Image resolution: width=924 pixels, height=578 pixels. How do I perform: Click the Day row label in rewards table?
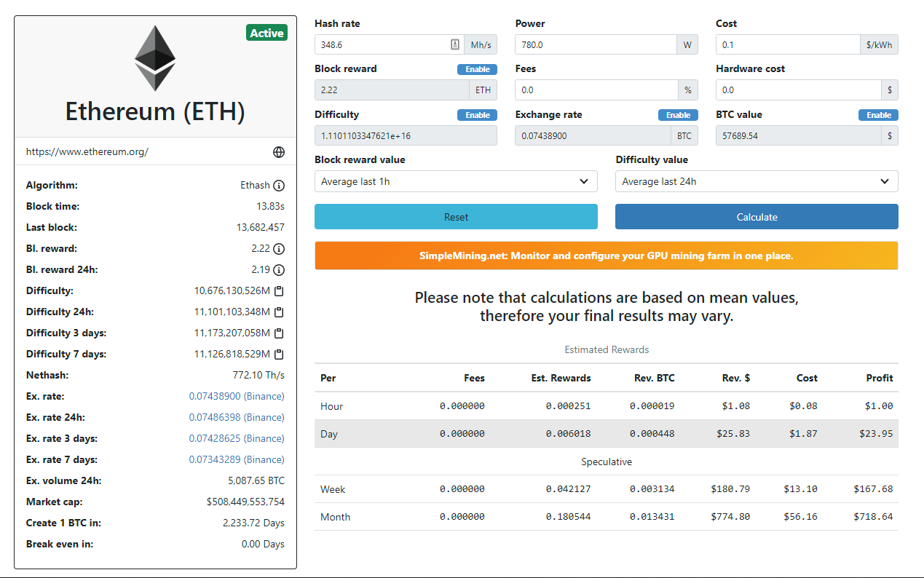(x=329, y=434)
